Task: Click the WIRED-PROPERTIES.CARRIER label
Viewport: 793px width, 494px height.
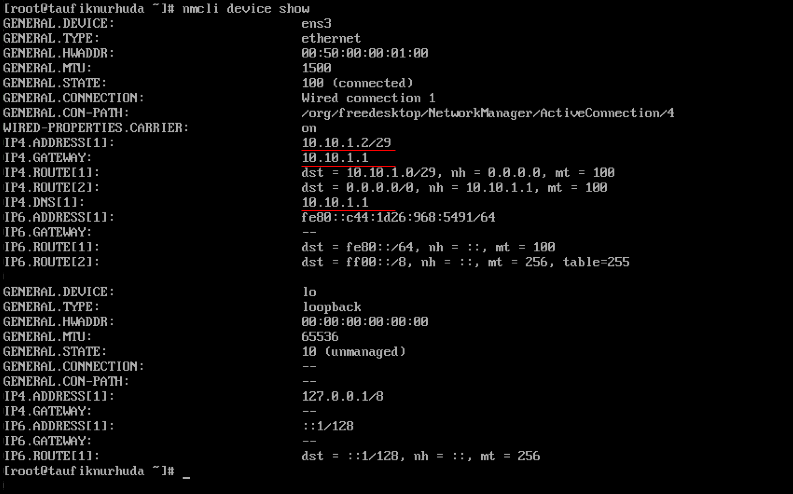Action: pos(96,128)
